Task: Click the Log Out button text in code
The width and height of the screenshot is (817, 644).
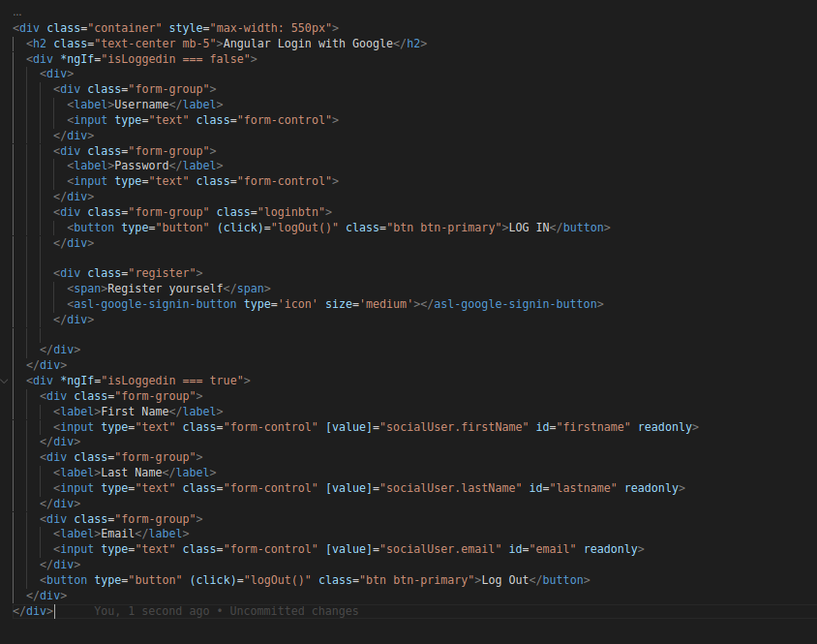Action: [x=505, y=580]
